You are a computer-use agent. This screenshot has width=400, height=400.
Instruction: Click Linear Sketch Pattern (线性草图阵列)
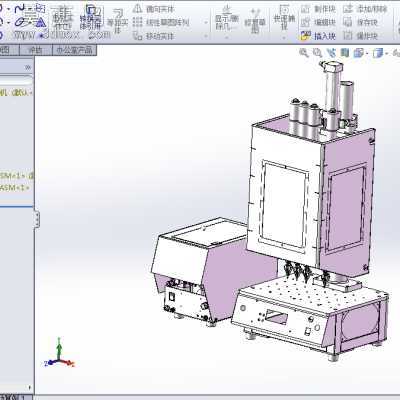161,22
